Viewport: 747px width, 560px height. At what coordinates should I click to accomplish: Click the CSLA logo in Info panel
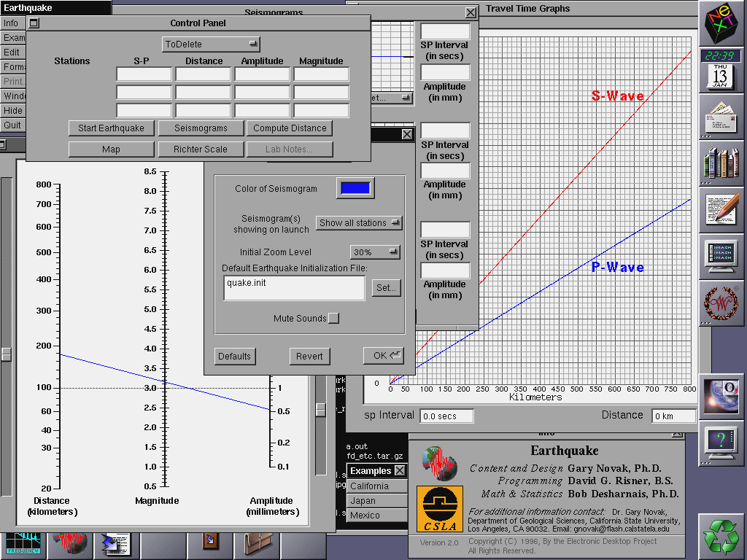[x=440, y=508]
